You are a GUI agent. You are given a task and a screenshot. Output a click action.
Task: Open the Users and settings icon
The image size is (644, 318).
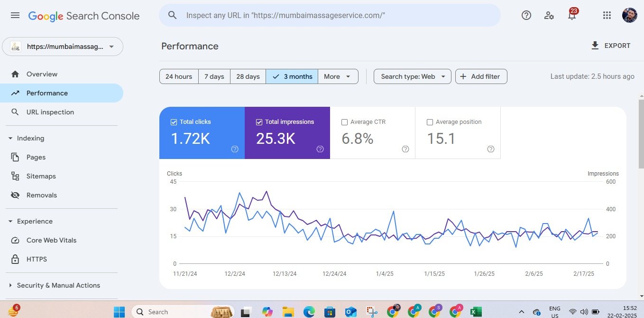[549, 15]
